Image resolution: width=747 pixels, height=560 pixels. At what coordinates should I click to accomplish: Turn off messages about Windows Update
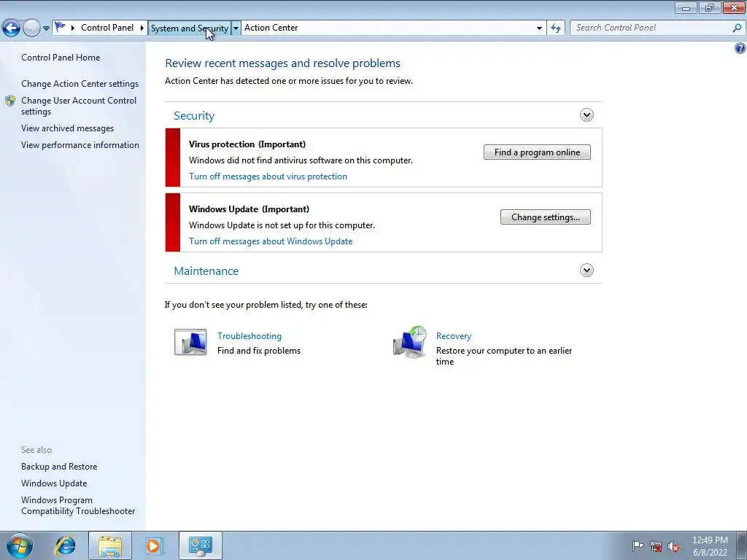click(x=271, y=241)
